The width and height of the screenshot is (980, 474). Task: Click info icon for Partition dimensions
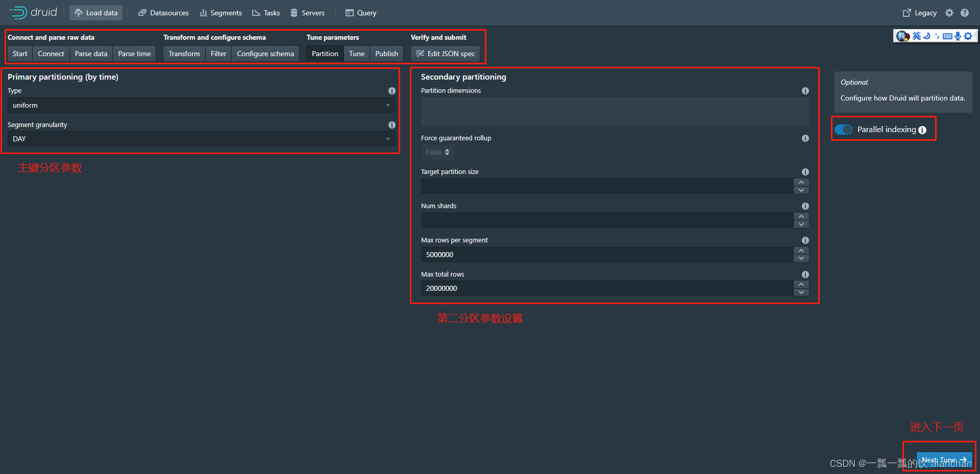click(805, 91)
